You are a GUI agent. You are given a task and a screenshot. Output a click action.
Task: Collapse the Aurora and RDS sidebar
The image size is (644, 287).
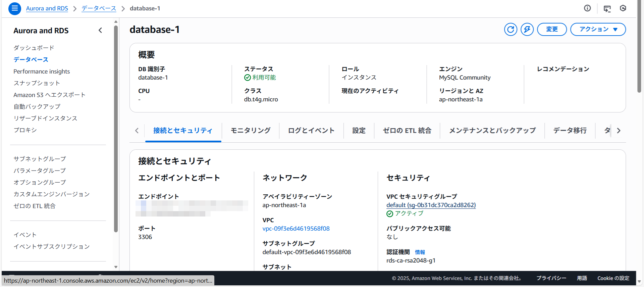point(100,31)
